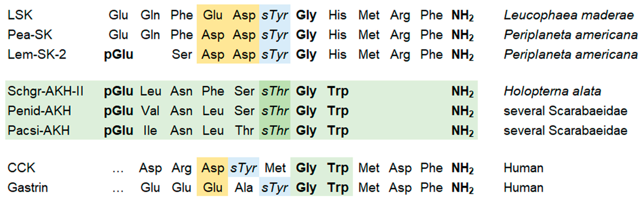Click Leucophaea maderae species name
This screenshot has width=644, height=201.
coord(569,15)
